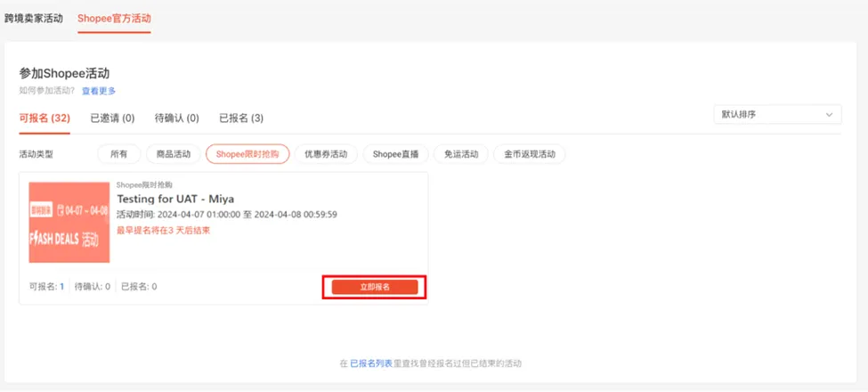
Task: Open the 已报名列表 link
Action: click(371, 363)
